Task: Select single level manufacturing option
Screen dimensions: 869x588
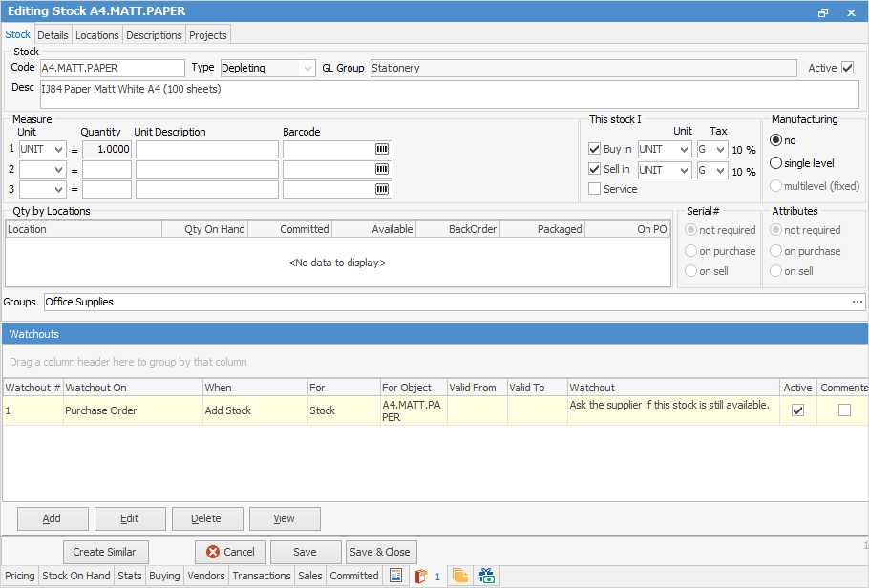Action: [x=776, y=163]
